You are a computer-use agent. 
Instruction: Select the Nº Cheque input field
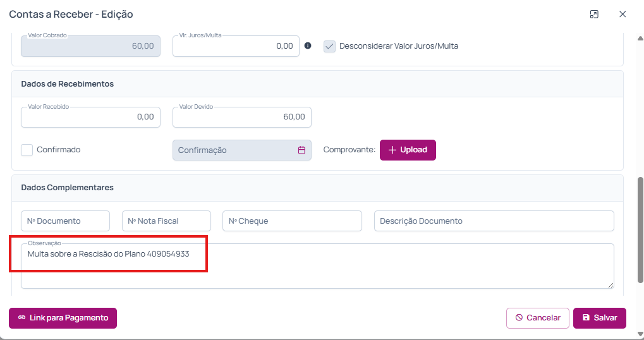pos(292,221)
